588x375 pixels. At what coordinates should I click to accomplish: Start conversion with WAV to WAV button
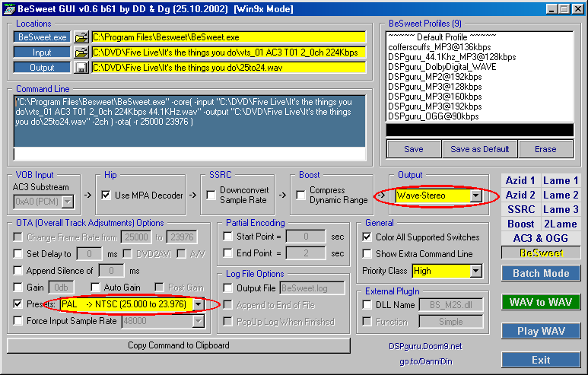tap(541, 302)
